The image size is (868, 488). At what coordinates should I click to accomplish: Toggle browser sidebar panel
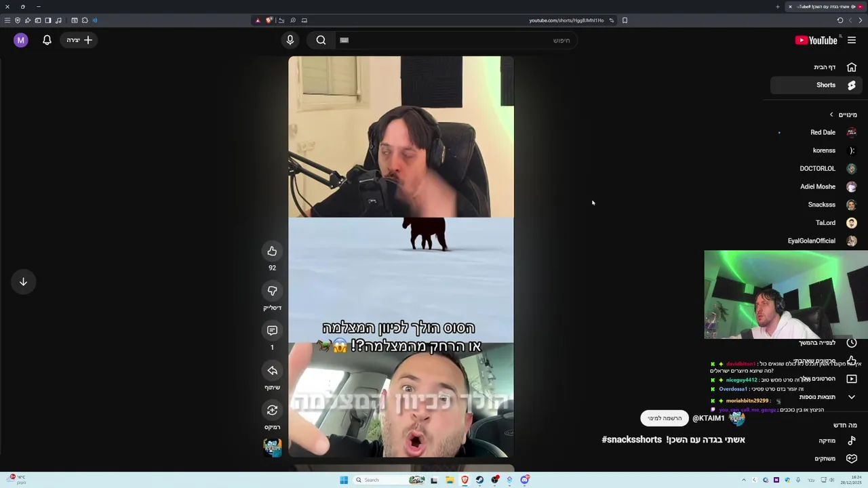(48, 20)
